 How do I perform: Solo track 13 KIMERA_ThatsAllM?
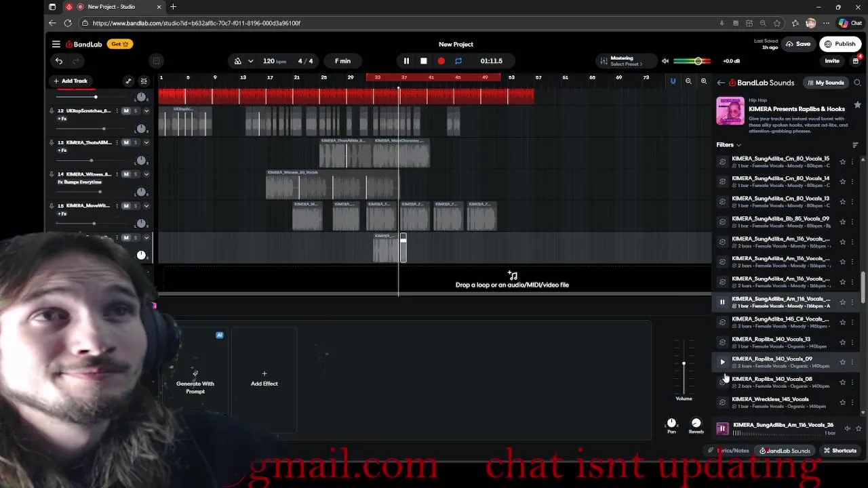click(x=135, y=142)
